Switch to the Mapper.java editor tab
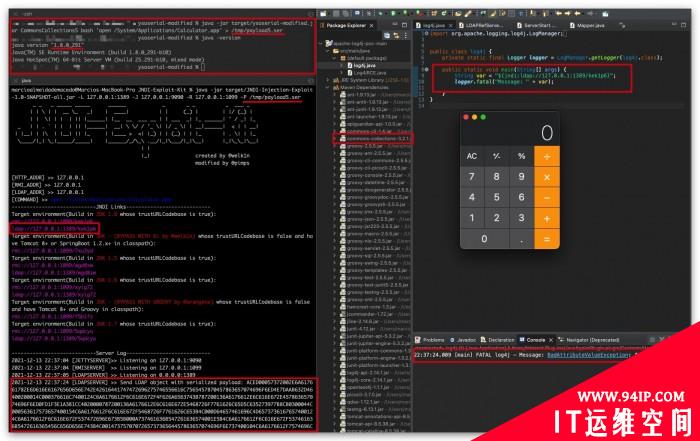The image size is (700, 441). click(587, 26)
